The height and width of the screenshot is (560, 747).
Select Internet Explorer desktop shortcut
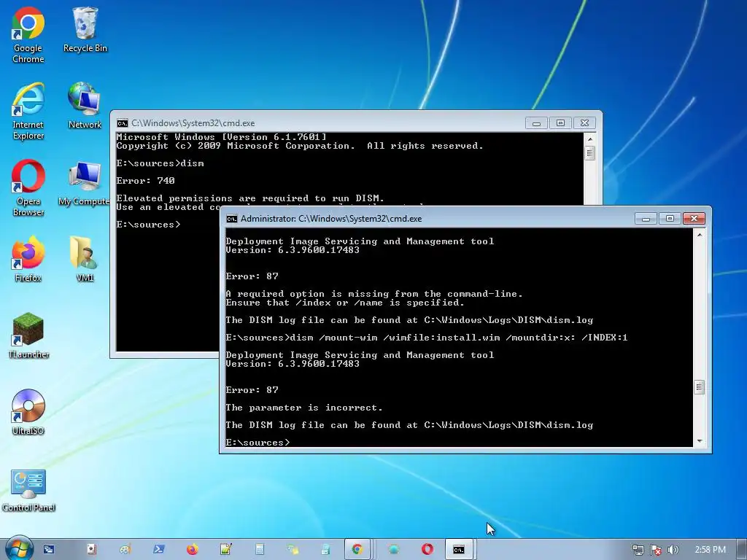tap(28, 112)
